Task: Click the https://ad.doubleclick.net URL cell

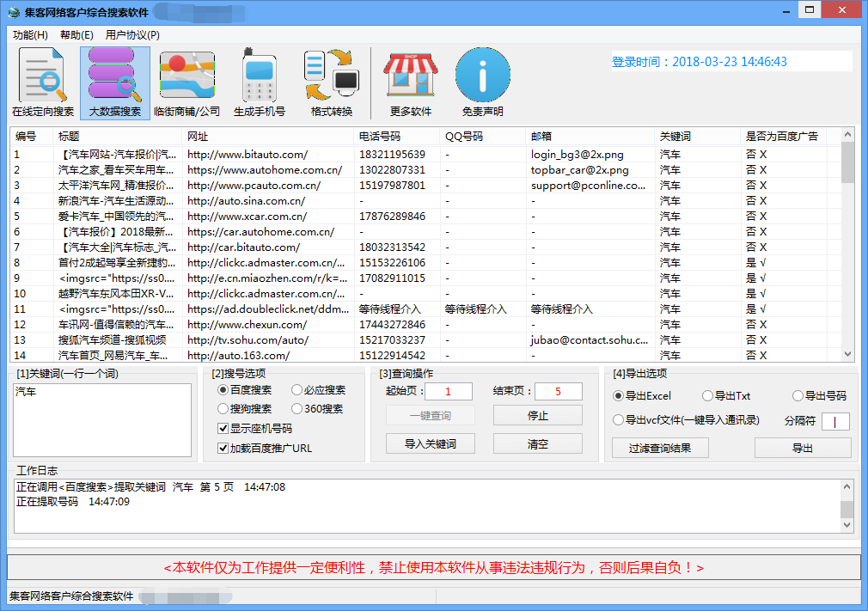Action: (268, 309)
